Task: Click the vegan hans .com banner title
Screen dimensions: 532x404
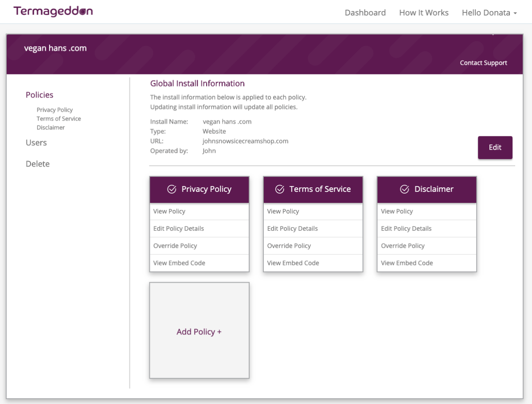Action: coord(55,48)
